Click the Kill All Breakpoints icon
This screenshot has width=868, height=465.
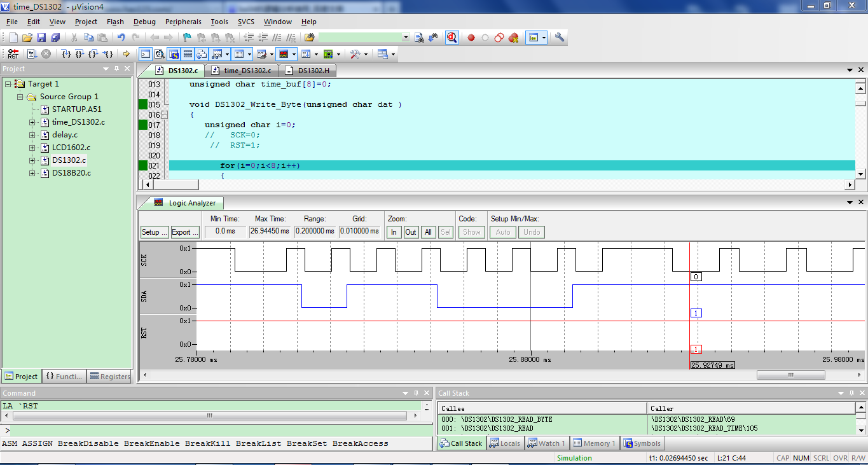[x=513, y=38]
